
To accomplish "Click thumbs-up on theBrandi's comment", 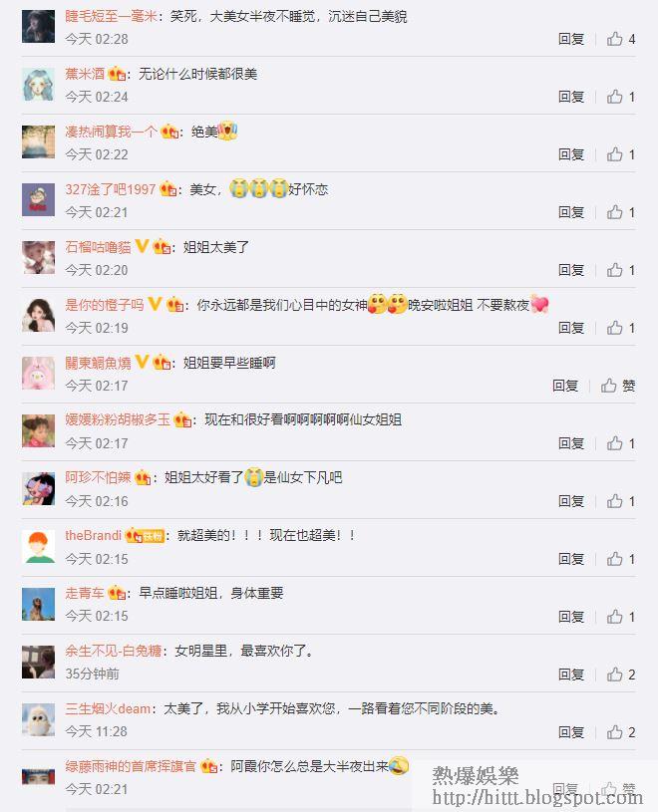I will point(620,559).
